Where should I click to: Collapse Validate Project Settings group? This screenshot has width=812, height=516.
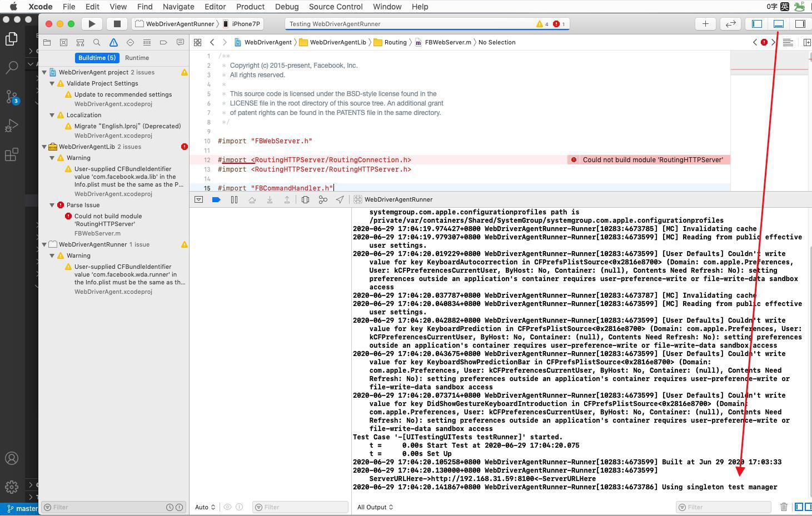[x=52, y=83]
